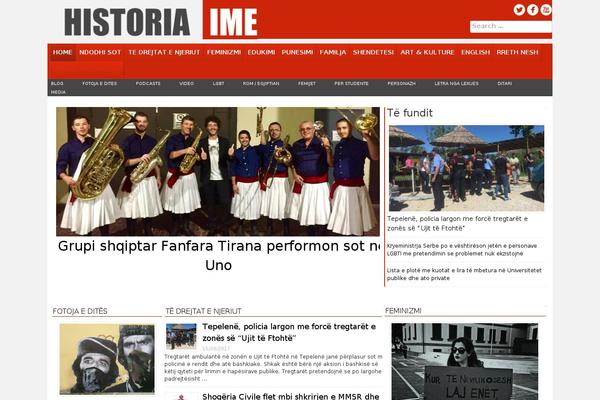Screen dimensions: 600x400
Task: Open the PER STUDENTE submenu link
Action: coord(351,83)
